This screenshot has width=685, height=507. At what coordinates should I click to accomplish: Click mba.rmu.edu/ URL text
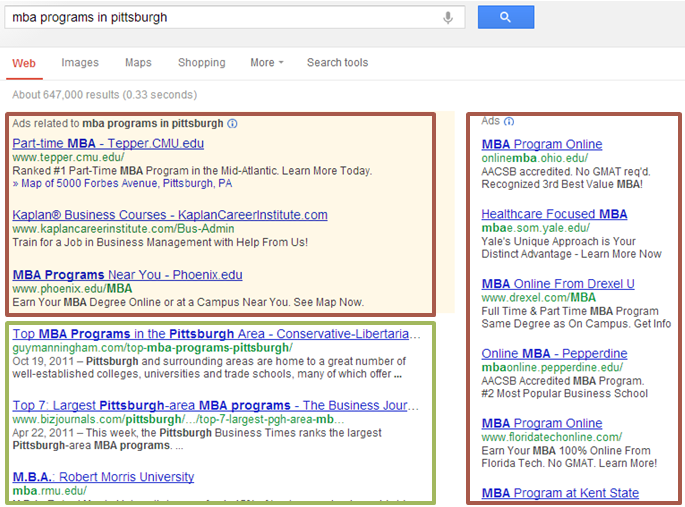(49, 491)
